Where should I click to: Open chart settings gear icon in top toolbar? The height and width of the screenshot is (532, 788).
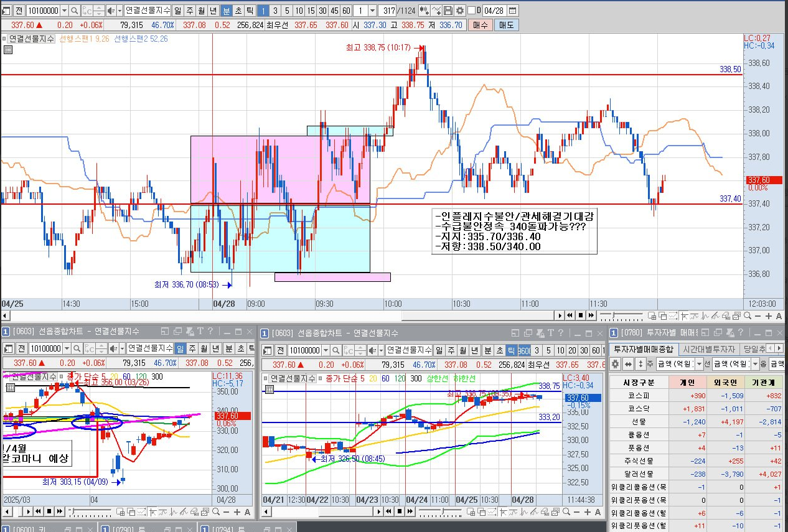459,11
